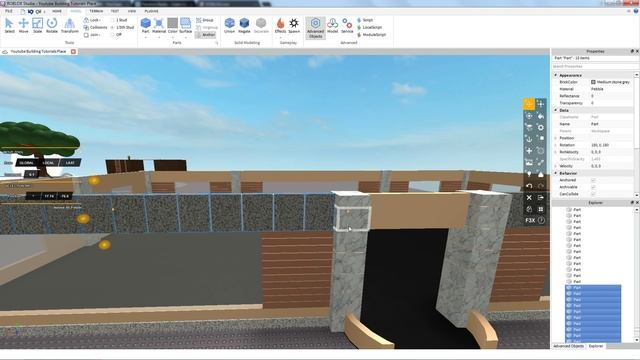Open the Lock dropdown
The width and height of the screenshot is (640, 360).
pyautogui.click(x=92, y=20)
